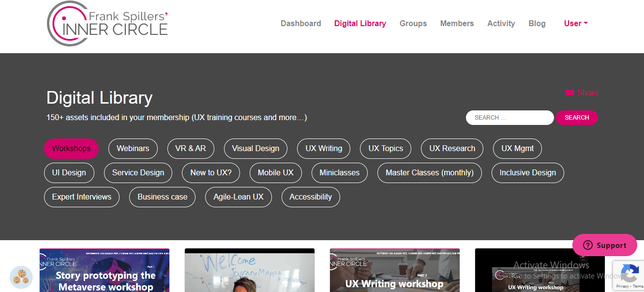Filter by Webinars category
This screenshot has height=292, width=644.
pyautogui.click(x=133, y=149)
